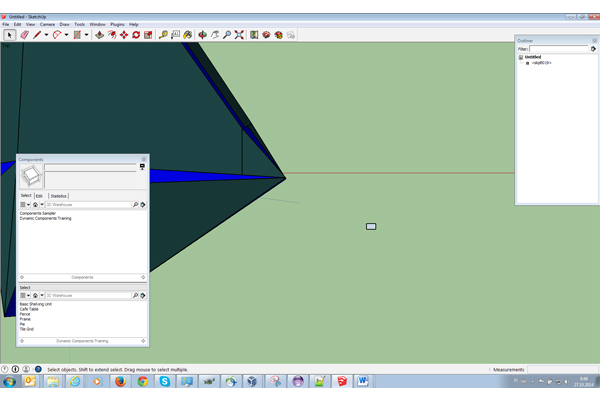Click the Outliner Filter input field
This screenshot has width=600, height=400.
pos(559,48)
